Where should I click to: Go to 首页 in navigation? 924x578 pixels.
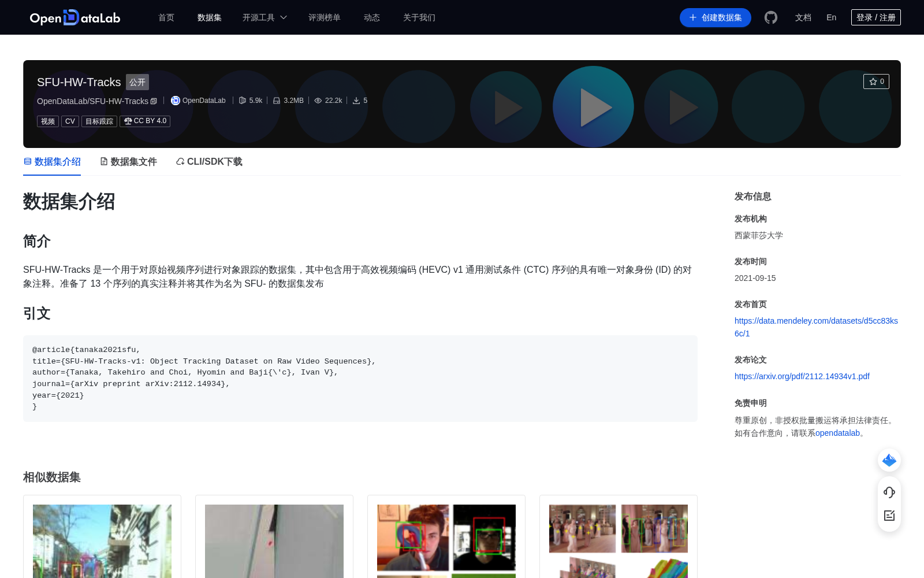pos(166,17)
